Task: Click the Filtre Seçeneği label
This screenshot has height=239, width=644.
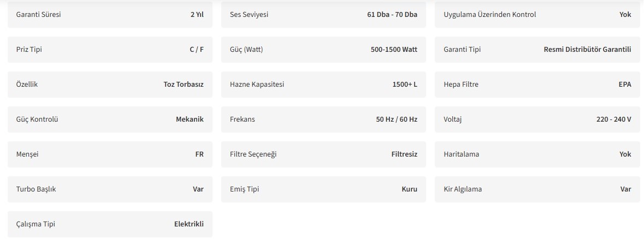Action: pos(253,154)
